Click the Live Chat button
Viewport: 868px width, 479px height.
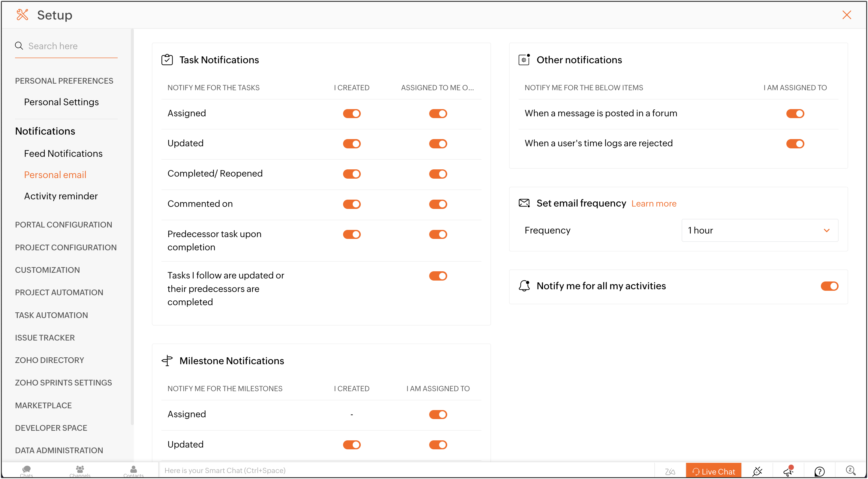713,471
